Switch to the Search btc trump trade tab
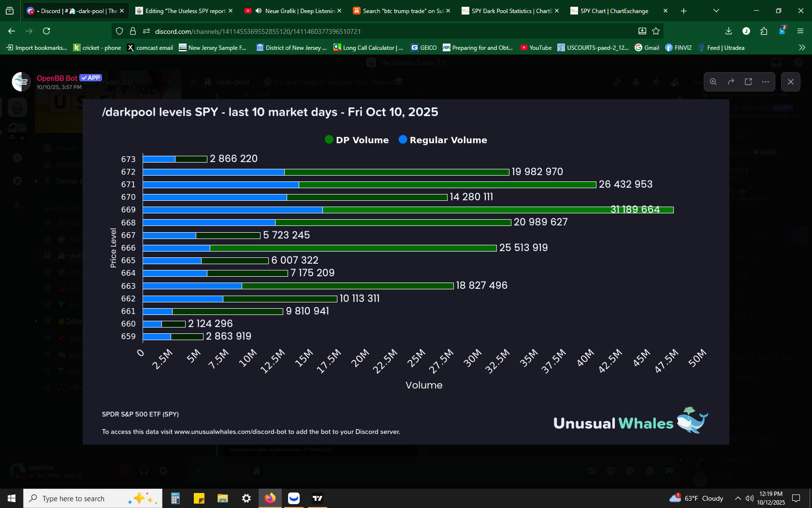The width and height of the screenshot is (812, 508). 402,11
